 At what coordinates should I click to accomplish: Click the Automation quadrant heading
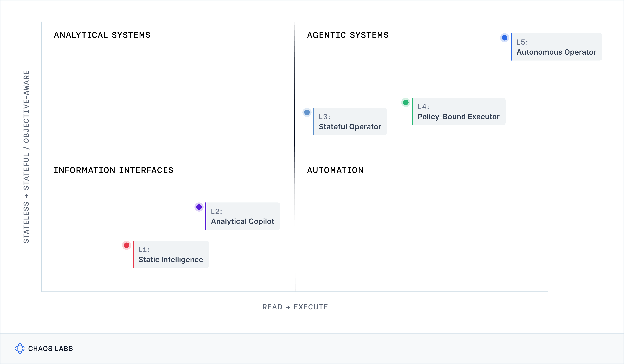click(x=335, y=170)
